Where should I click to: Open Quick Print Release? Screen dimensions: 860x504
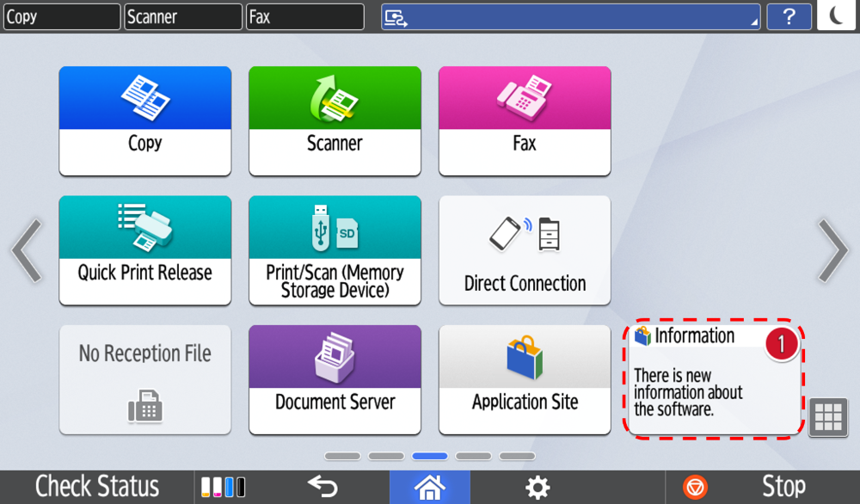144,250
